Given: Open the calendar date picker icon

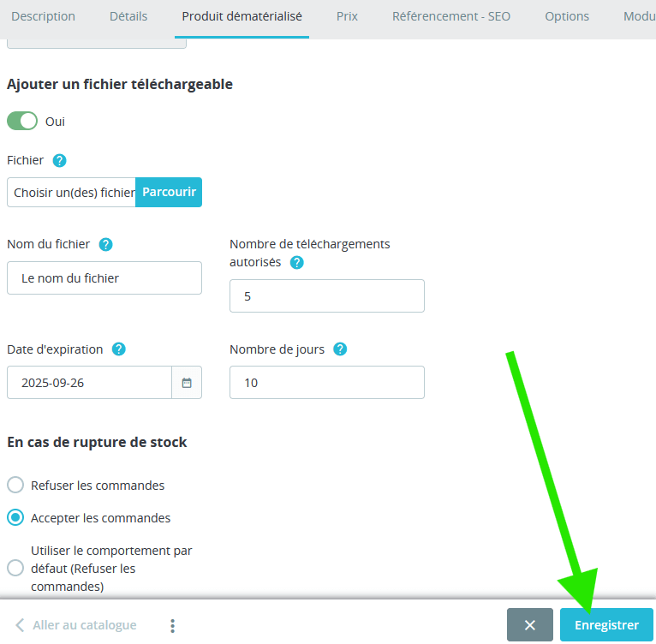Looking at the screenshot, I should (187, 383).
